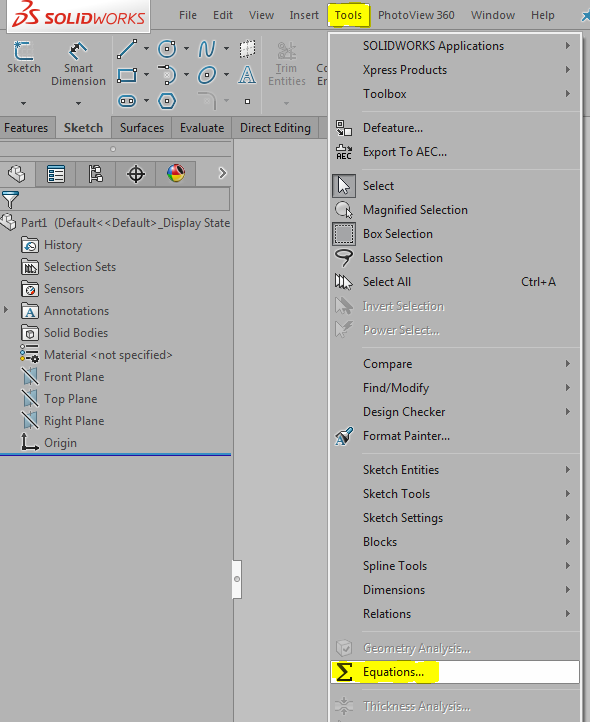This screenshot has width=590, height=722.
Task: Select the Spline sketch tool
Action: pyautogui.click(x=207, y=49)
